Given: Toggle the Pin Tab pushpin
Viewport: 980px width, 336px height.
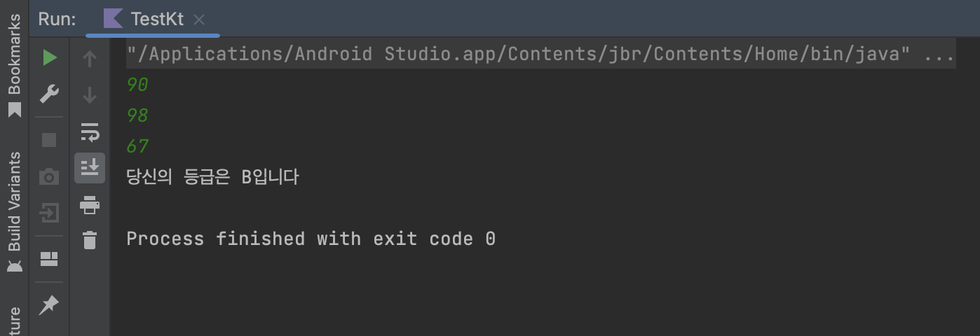Looking at the screenshot, I should click(49, 304).
